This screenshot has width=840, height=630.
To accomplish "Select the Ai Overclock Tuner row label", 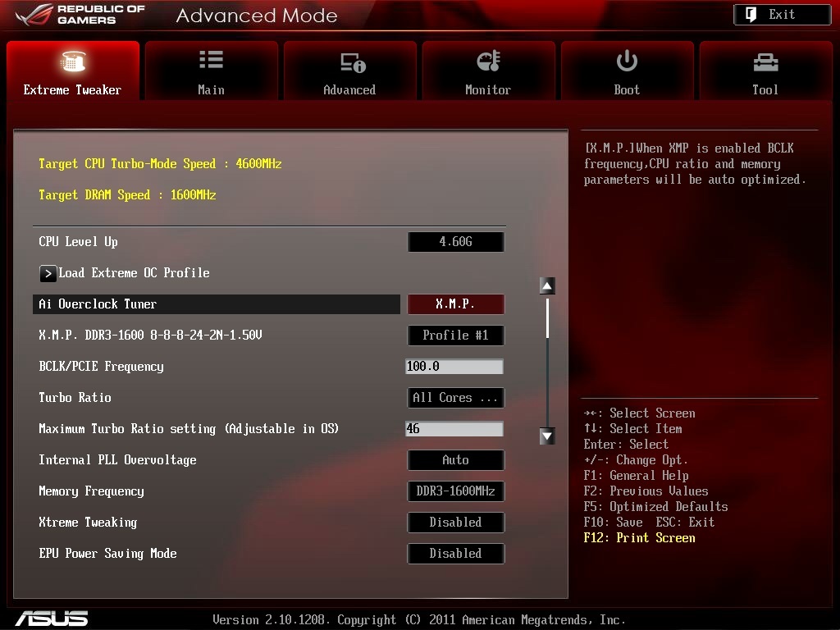I will point(98,304).
